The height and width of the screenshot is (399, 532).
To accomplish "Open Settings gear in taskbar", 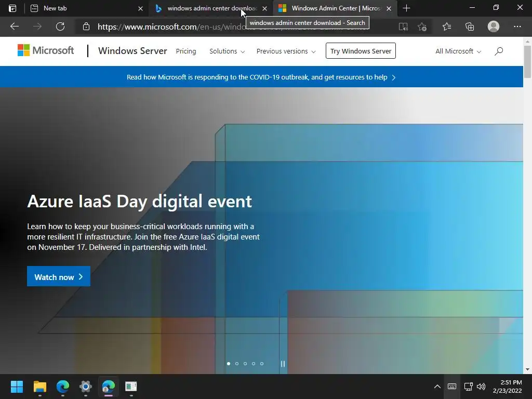I will (x=86, y=387).
